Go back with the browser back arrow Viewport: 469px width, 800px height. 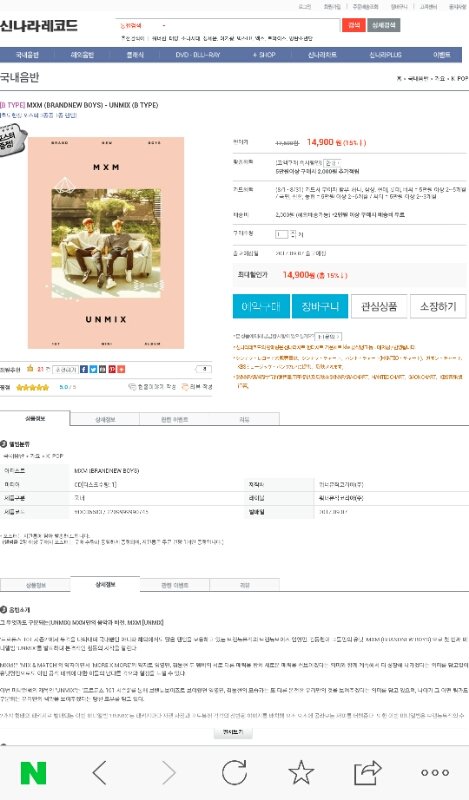point(100,773)
